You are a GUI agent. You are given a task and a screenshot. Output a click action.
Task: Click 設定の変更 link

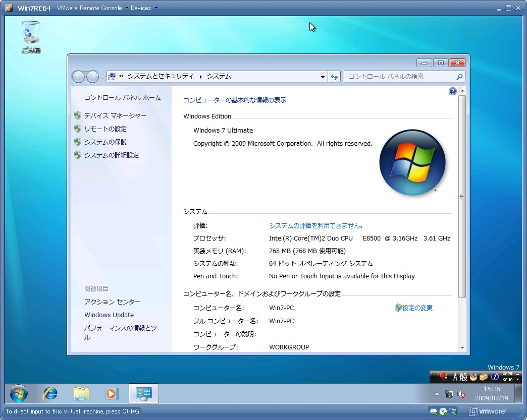(x=417, y=308)
